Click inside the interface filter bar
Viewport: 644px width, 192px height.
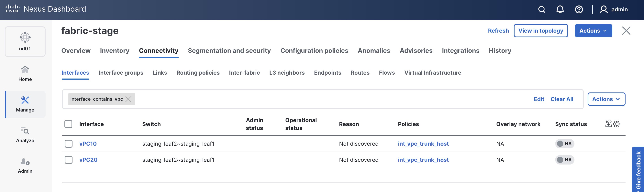pyautogui.click(x=325, y=99)
